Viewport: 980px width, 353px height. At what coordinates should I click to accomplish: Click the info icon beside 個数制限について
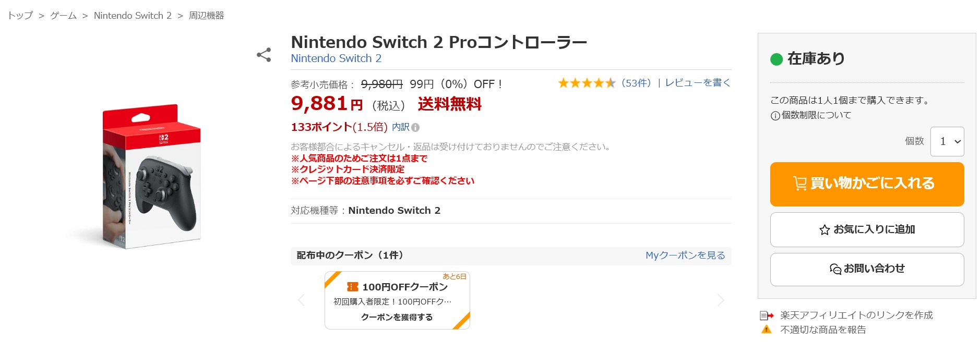775,116
